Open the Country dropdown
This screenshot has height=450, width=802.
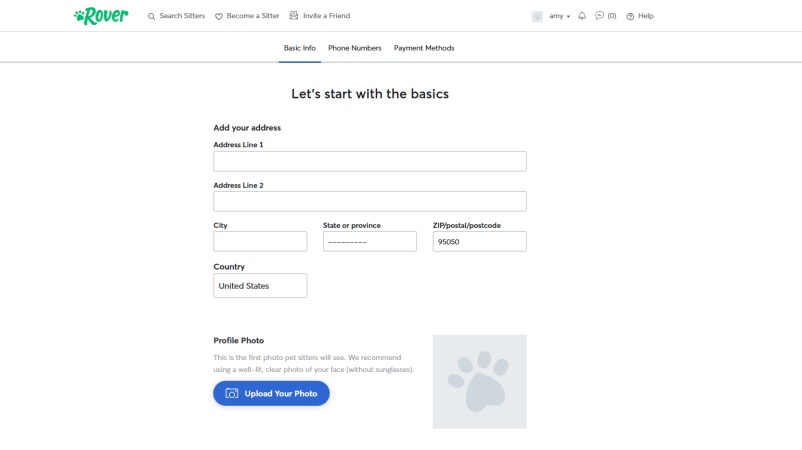click(260, 286)
